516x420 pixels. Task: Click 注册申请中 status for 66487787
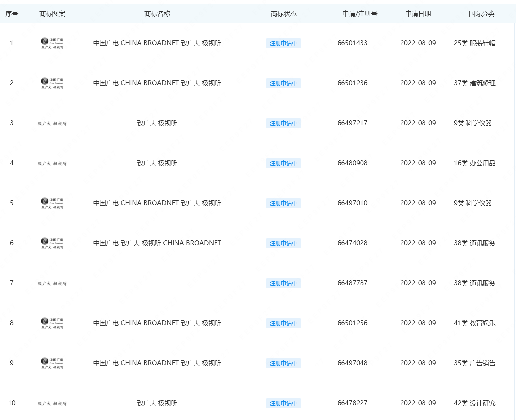[283, 283]
